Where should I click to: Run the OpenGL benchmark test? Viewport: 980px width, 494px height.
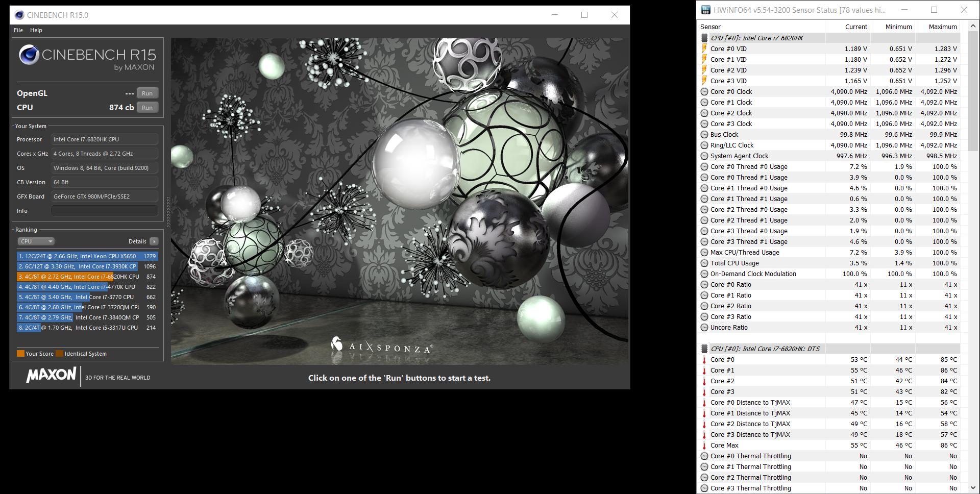pos(147,93)
